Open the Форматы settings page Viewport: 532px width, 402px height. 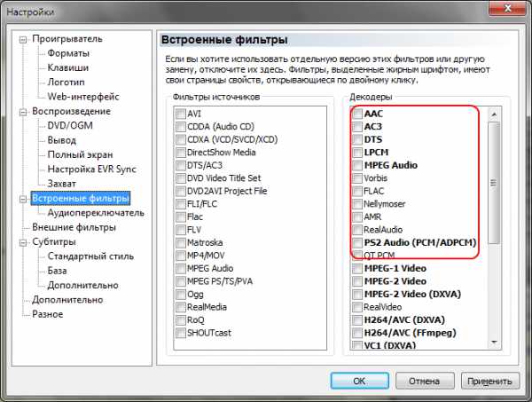click(68, 53)
